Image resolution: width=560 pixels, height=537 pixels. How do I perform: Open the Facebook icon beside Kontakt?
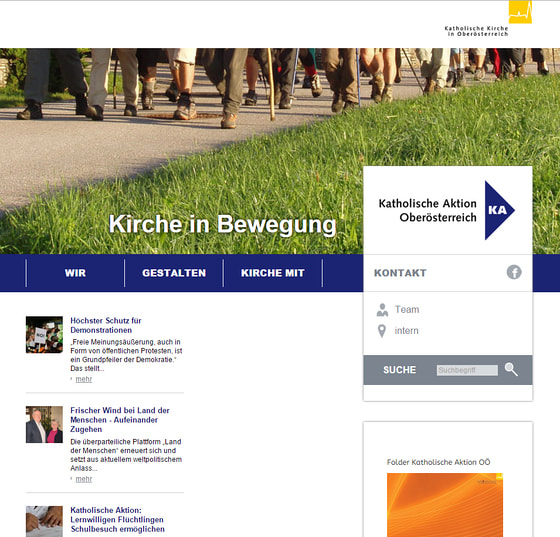pos(514,272)
